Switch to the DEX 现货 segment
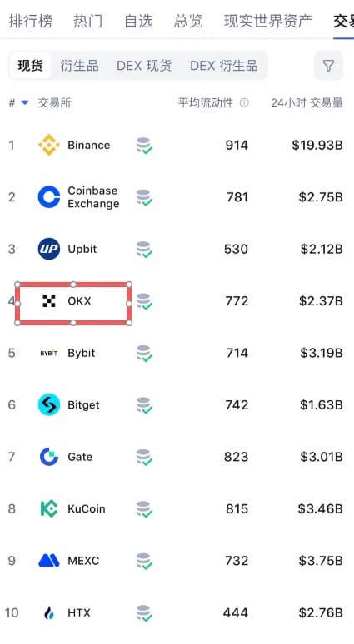This screenshot has height=644, width=354. pyautogui.click(x=144, y=66)
